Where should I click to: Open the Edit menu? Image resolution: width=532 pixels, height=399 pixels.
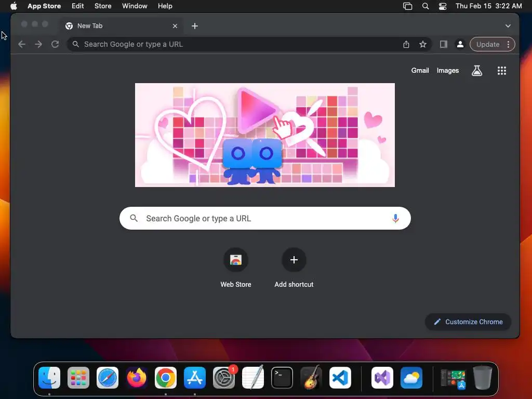click(78, 6)
